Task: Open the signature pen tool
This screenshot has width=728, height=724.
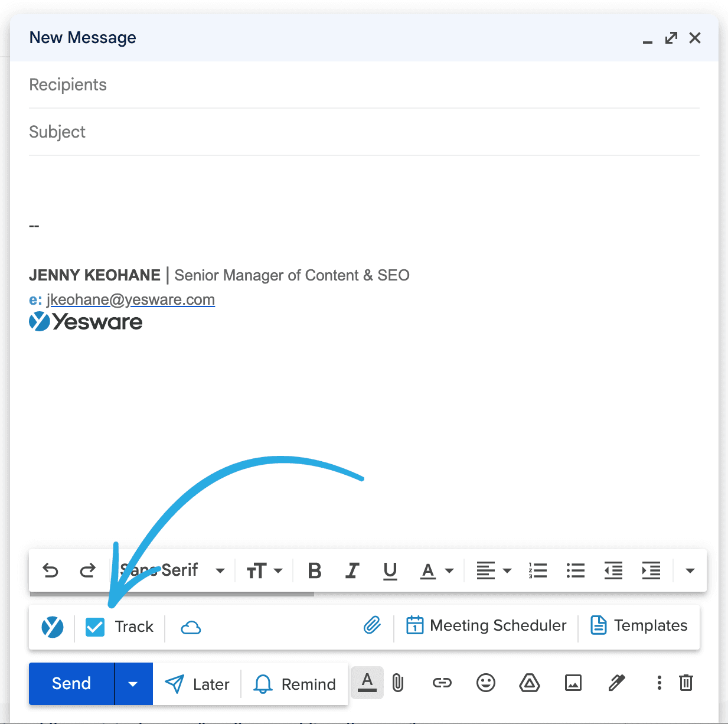Action: click(x=616, y=683)
